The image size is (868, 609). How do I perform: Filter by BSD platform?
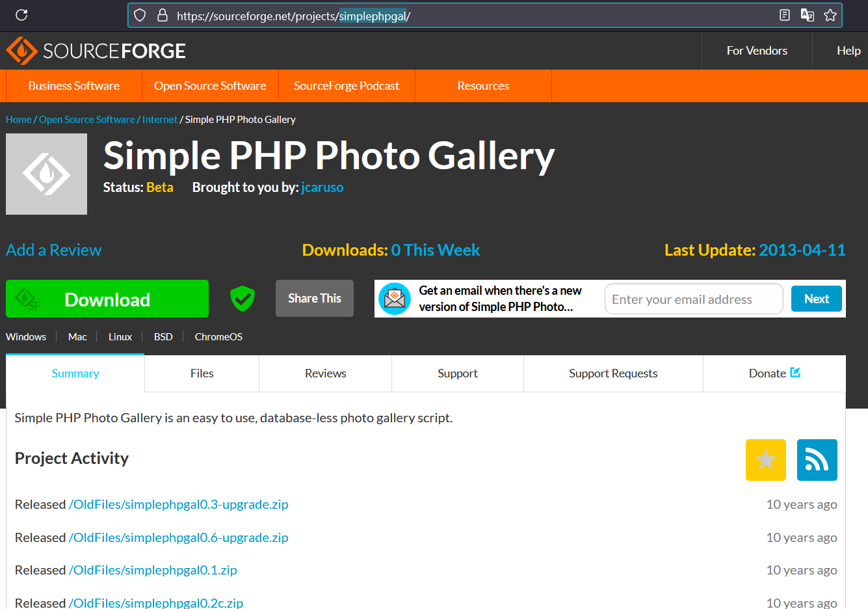pos(163,337)
